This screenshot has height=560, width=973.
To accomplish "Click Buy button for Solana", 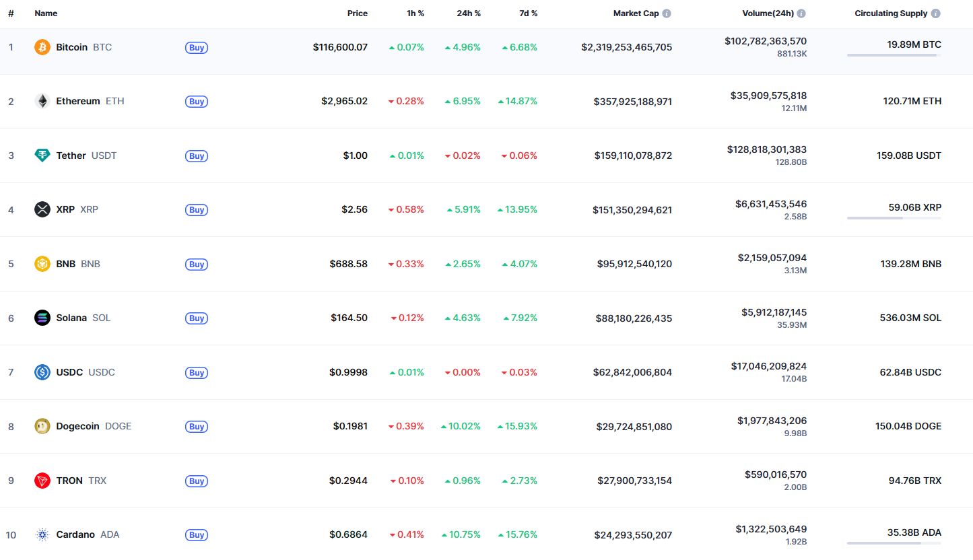I will tap(197, 318).
